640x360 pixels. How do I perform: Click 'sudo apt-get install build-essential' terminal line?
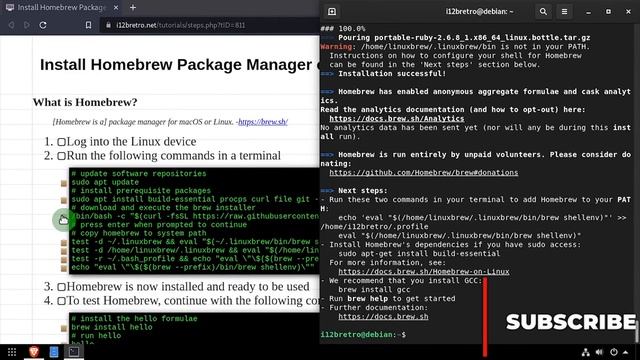[x=419, y=253]
